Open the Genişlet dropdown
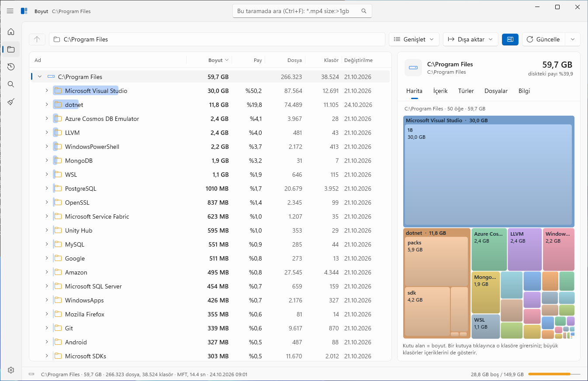This screenshot has width=588, height=381. 414,39
